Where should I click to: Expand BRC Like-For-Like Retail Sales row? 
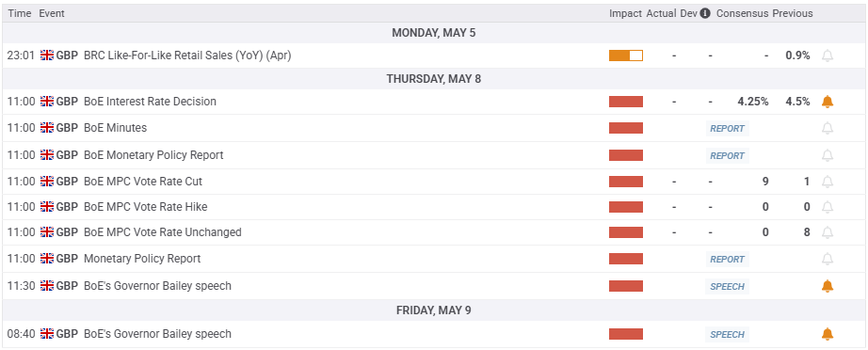click(x=434, y=56)
